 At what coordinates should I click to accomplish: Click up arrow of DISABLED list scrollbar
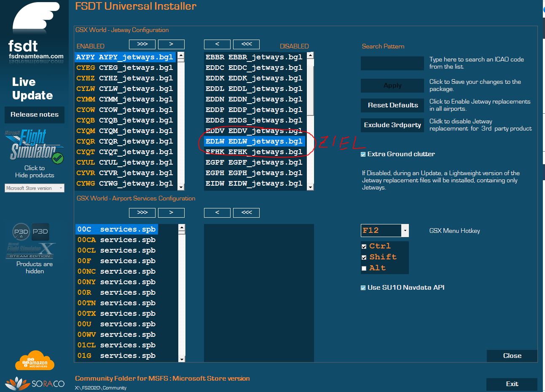(310, 55)
